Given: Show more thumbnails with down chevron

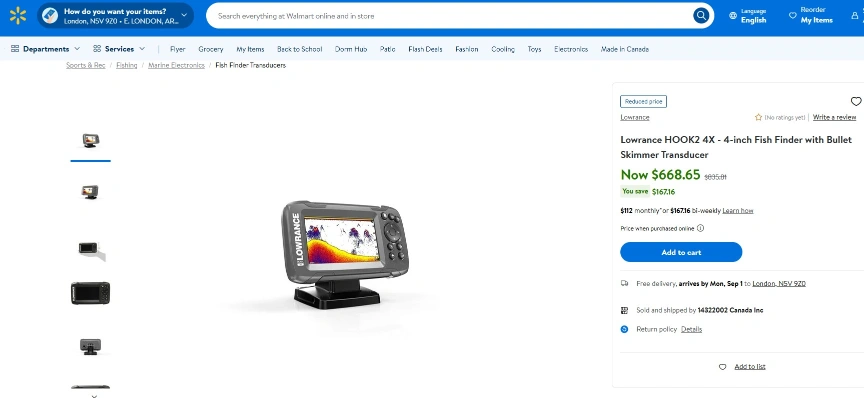Looking at the screenshot, I should 94,395.
